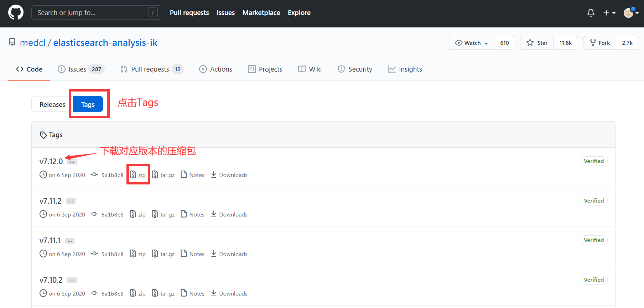Open commit 5a1b8c8 for v7.10.2

pos(107,293)
